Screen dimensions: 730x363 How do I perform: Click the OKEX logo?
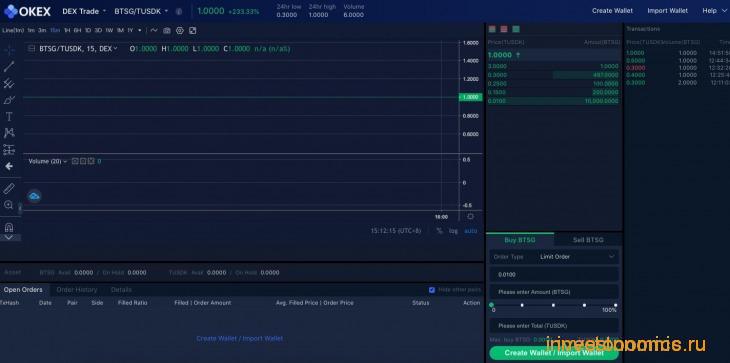(x=27, y=11)
